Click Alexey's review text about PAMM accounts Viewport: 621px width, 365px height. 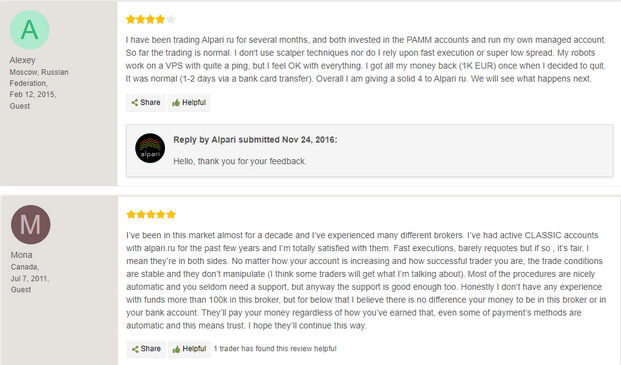[x=366, y=59]
